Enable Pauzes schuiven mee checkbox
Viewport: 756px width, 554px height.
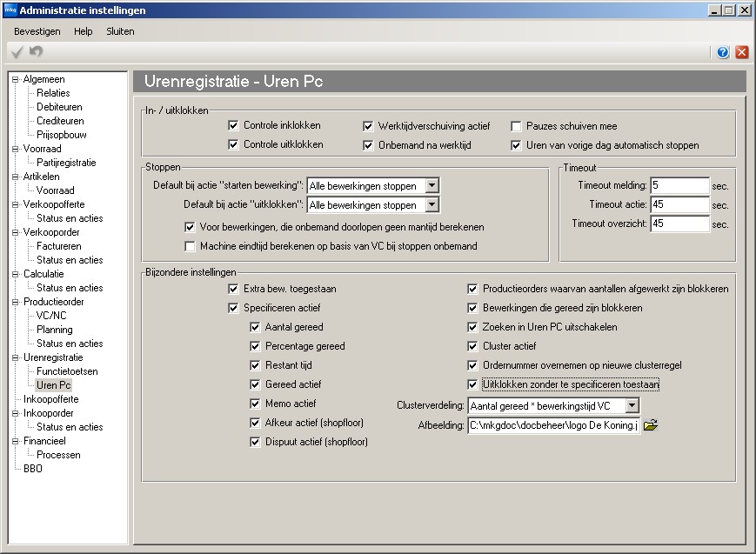click(x=516, y=126)
